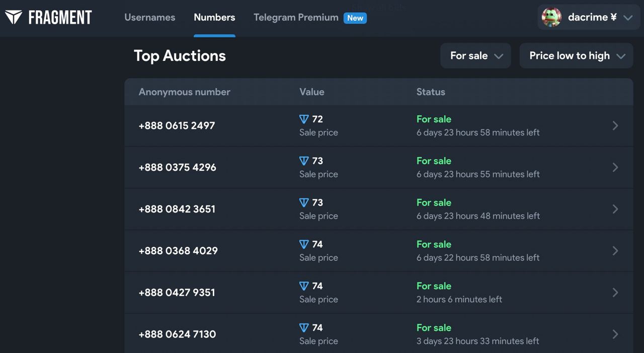This screenshot has width=644, height=353.
Task: Click the dacrime profile avatar
Action: [x=551, y=17]
